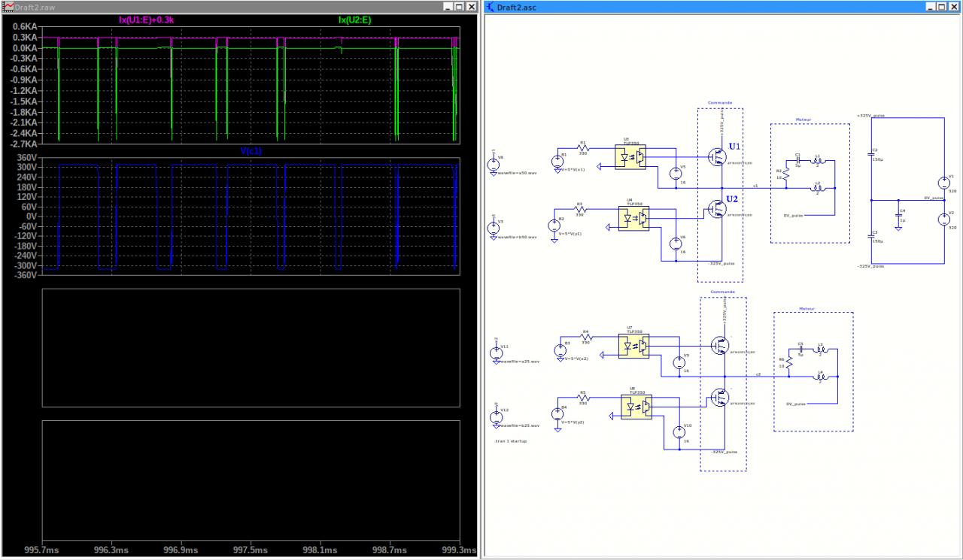The image size is (963, 560).
Task: Select the U7 TLP350 optocoupler
Action: 633,346
